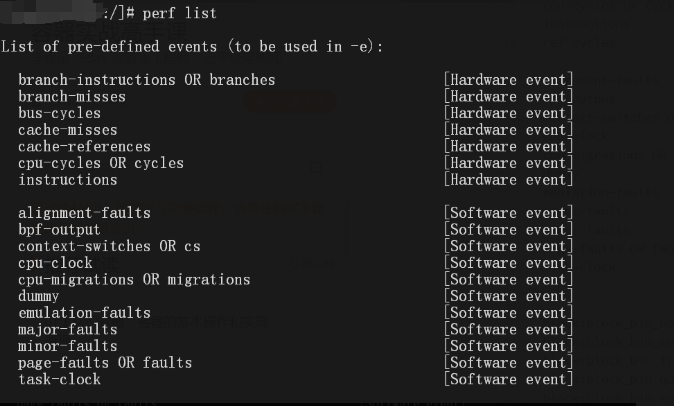Click the 'List of pre-defined events' header line
The width and height of the screenshot is (674, 406).
pyautogui.click(x=192, y=47)
